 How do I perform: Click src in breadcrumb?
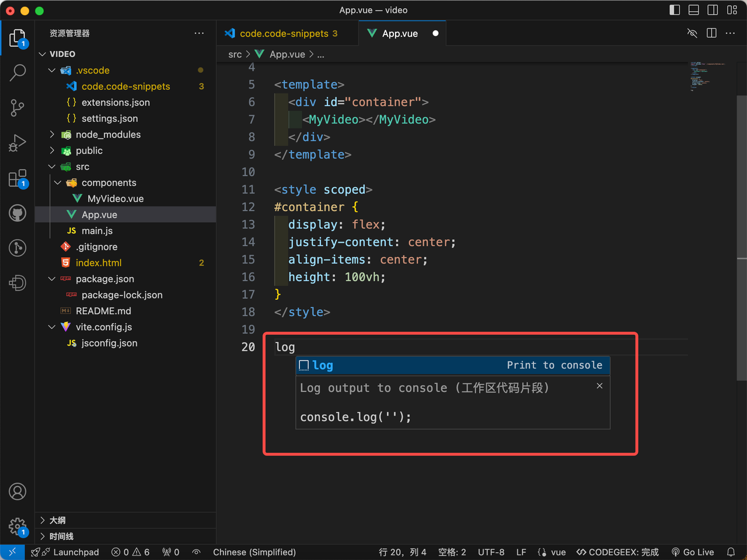(235, 54)
